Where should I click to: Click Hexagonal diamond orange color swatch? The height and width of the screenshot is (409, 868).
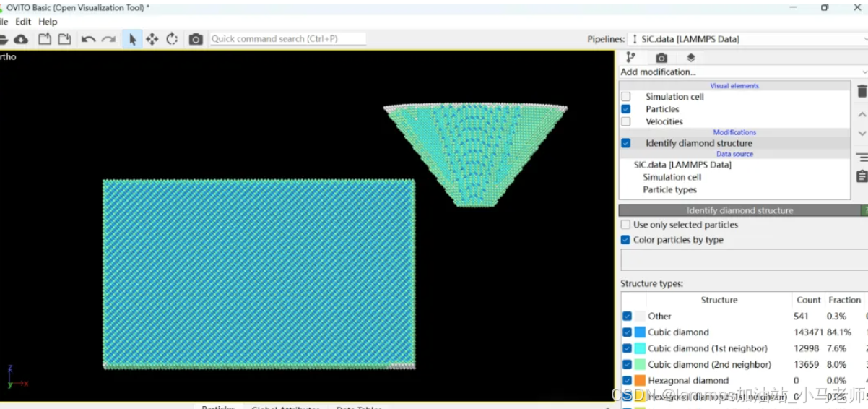(x=640, y=381)
